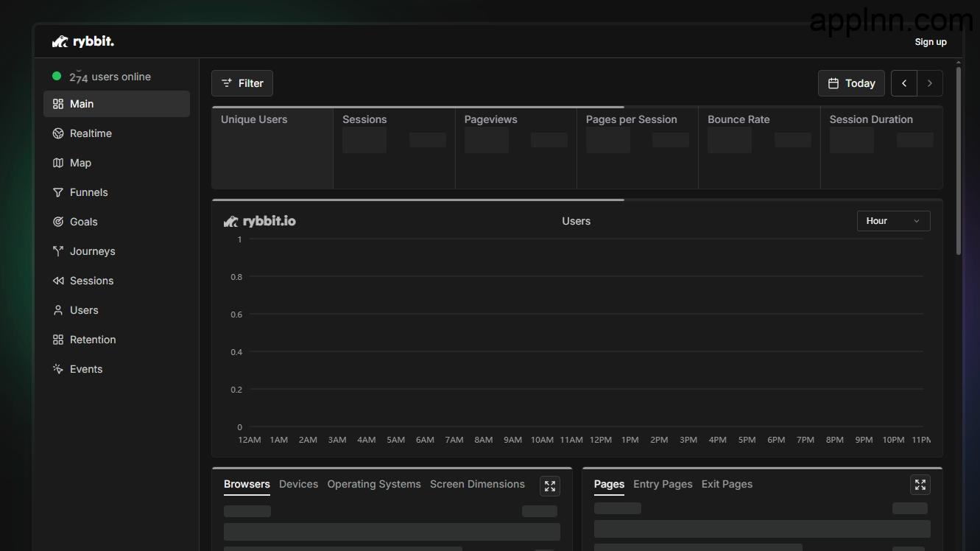The width and height of the screenshot is (980, 551).
Task: Select the Pages per Session metric card
Action: coord(638,148)
